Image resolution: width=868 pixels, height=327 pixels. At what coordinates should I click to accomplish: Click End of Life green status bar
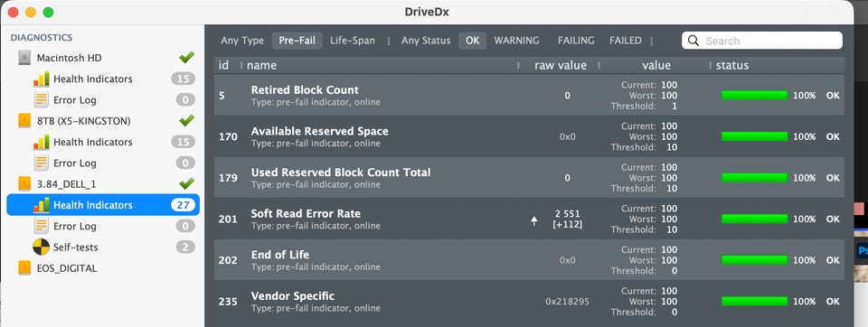(x=754, y=260)
